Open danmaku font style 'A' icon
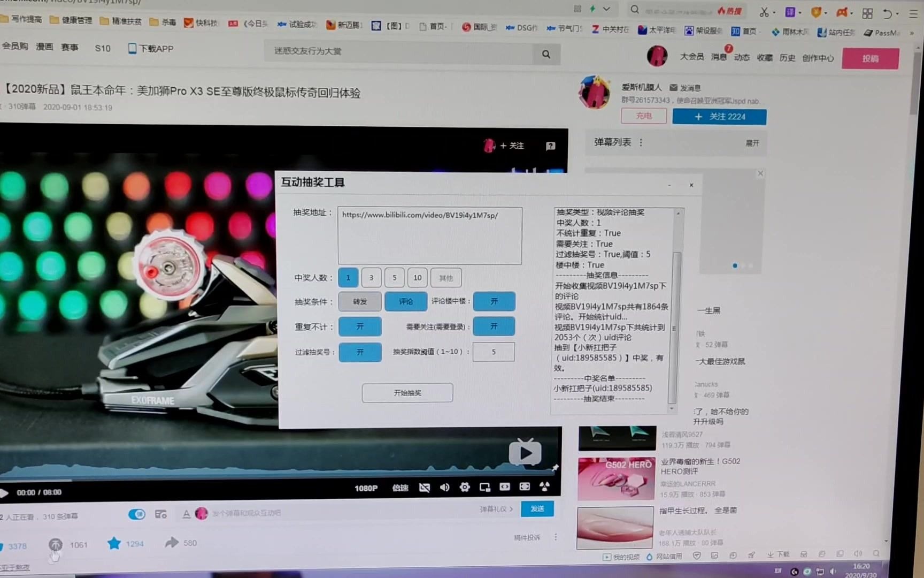This screenshot has width=924, height=578. (x=186, y=514)
